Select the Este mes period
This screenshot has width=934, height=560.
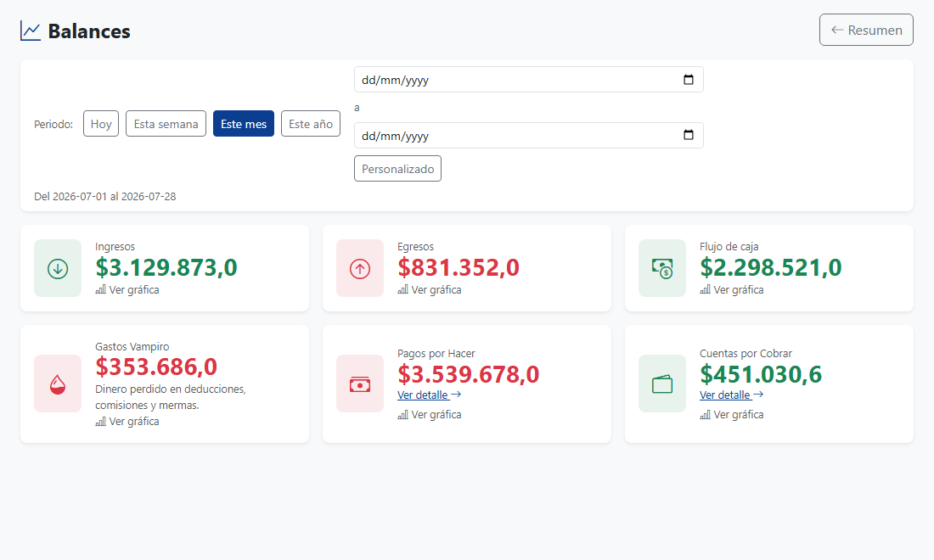[244, 124]
